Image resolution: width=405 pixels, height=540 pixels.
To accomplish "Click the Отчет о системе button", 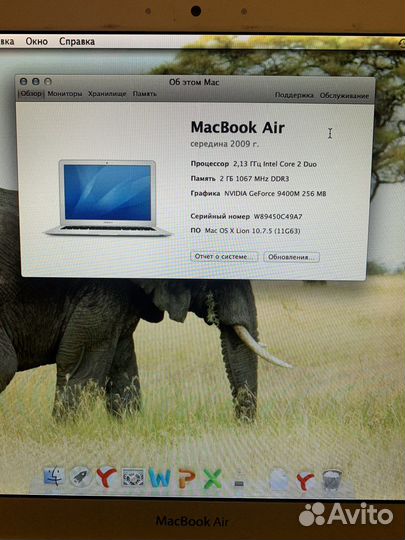I will tap(224, 257).
